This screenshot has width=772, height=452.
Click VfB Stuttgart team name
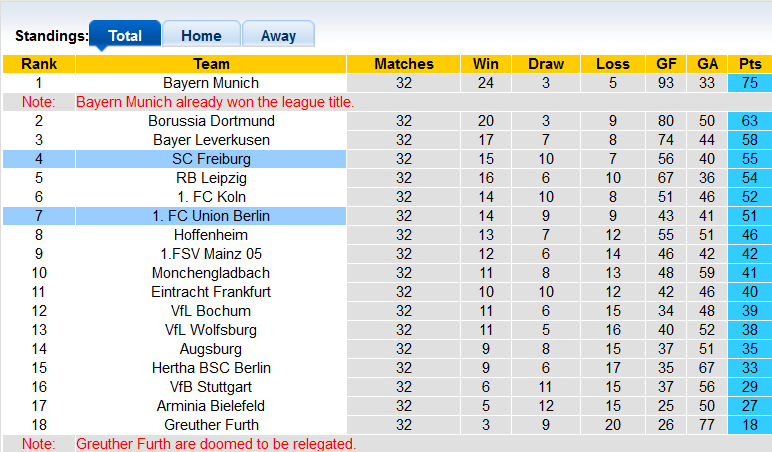click(211, 387)
